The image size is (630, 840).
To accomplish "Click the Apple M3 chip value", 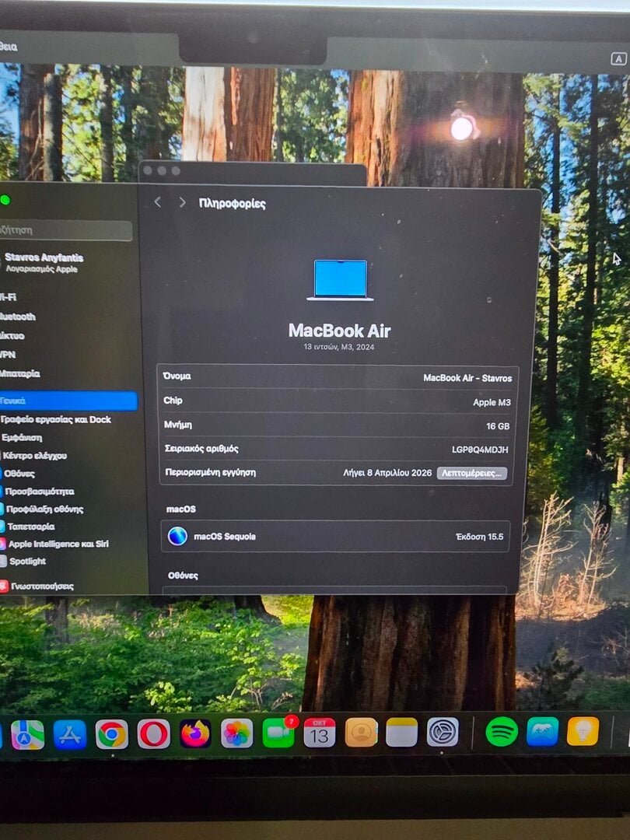I will click(x=492, y=402).
